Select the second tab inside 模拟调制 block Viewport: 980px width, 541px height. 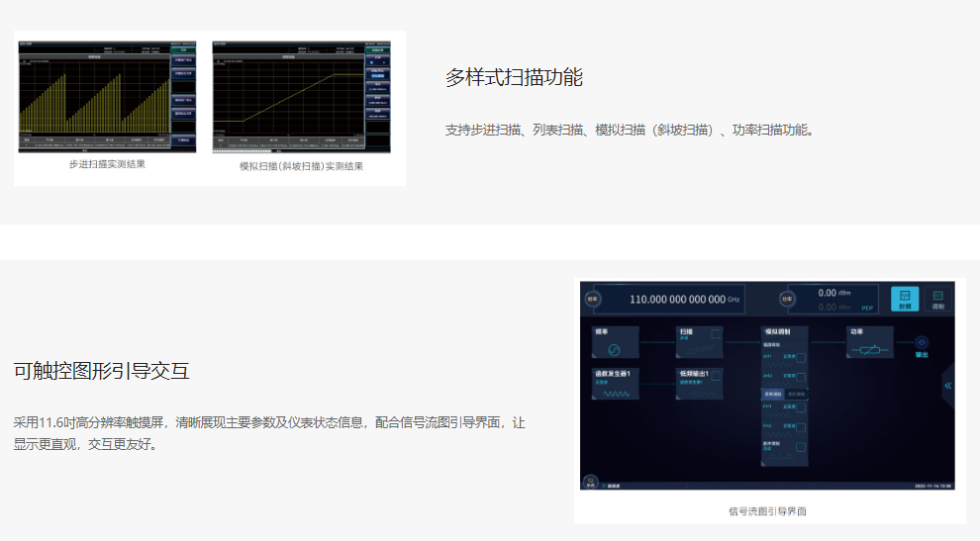pyautogui.click(x=797, y=394)
